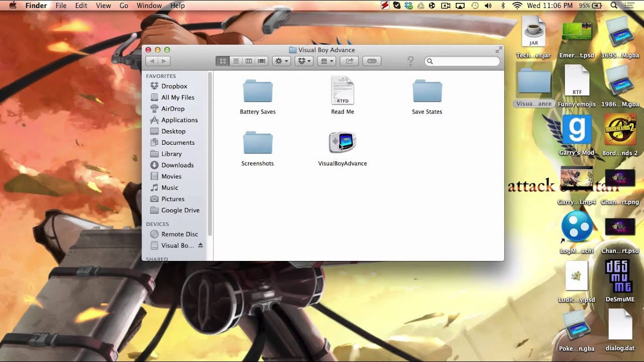Open the Screenshots folder
This screenshot has width=644, height=362.
tap(258, 143)
